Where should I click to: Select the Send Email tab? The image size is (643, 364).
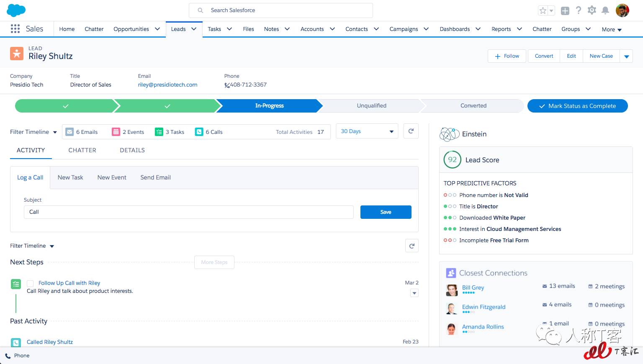click(155, 177)
